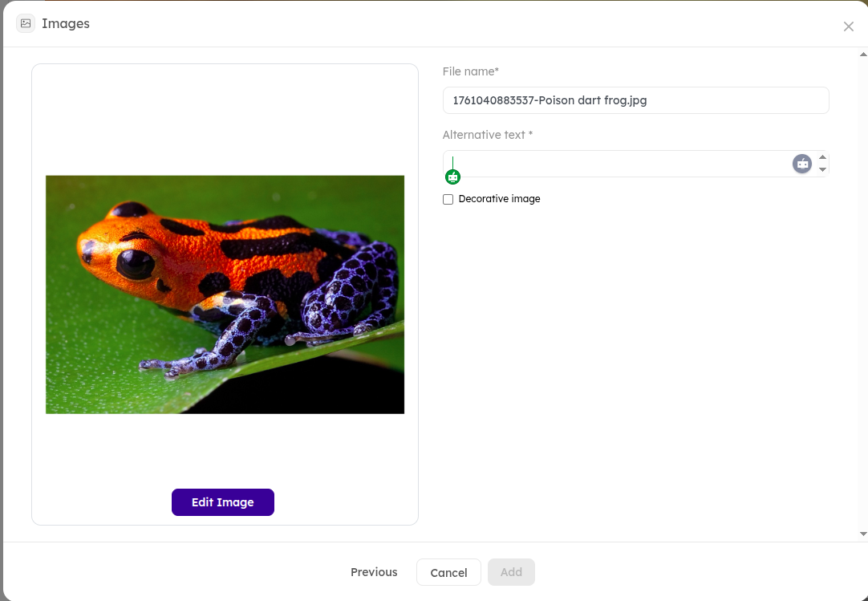
Task: Click the "Images" dialog title text
Action: pos(66,24)
